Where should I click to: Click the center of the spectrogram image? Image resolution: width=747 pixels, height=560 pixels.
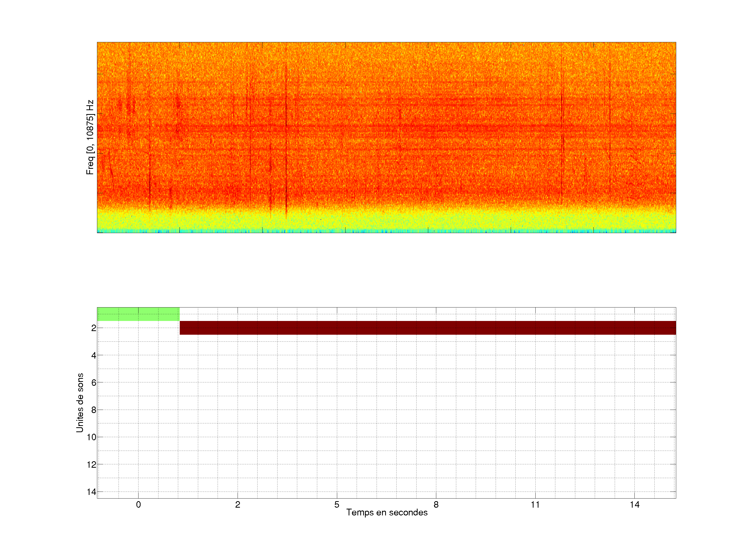[386, 137]
